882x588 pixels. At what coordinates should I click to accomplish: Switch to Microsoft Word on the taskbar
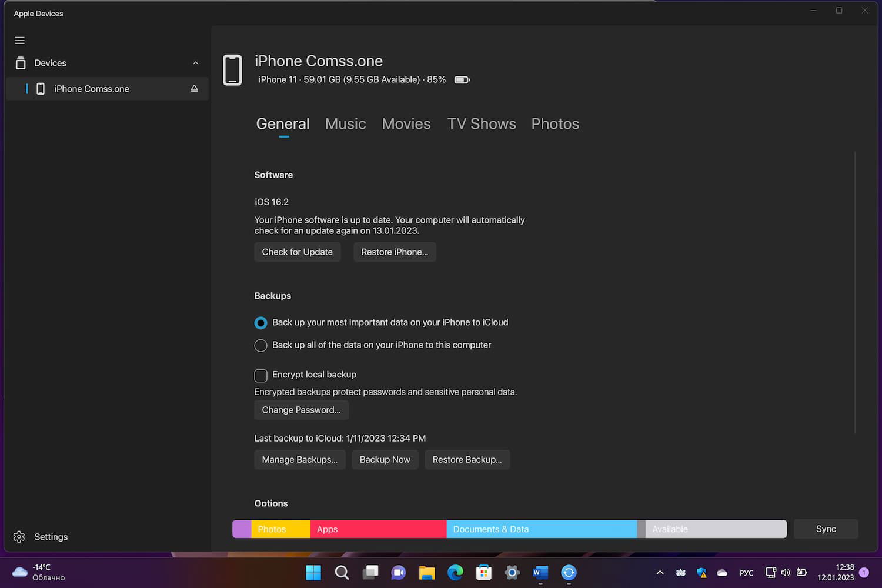click(x=540, y=572)
